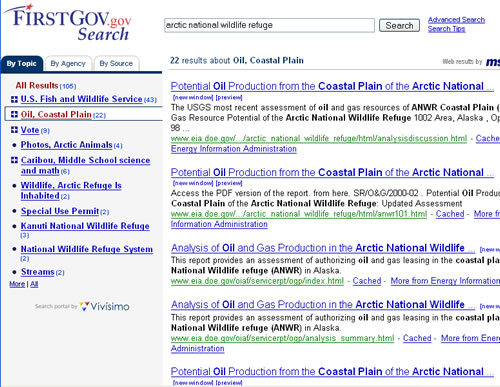
Task: Open analysisdiscussion.html URL link
Action: tap(319, 138)
